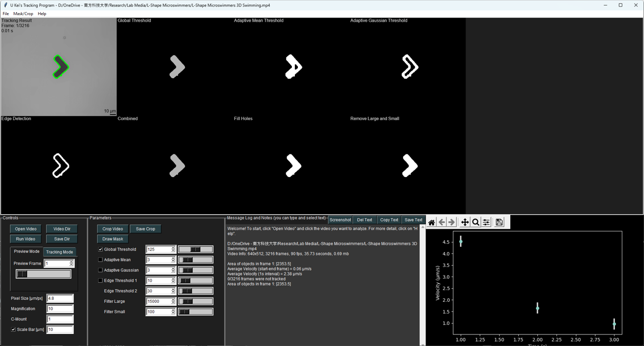644x346 pixels.
Task: Click the Pixel Size input field
Action: click(x=59, y=298)
